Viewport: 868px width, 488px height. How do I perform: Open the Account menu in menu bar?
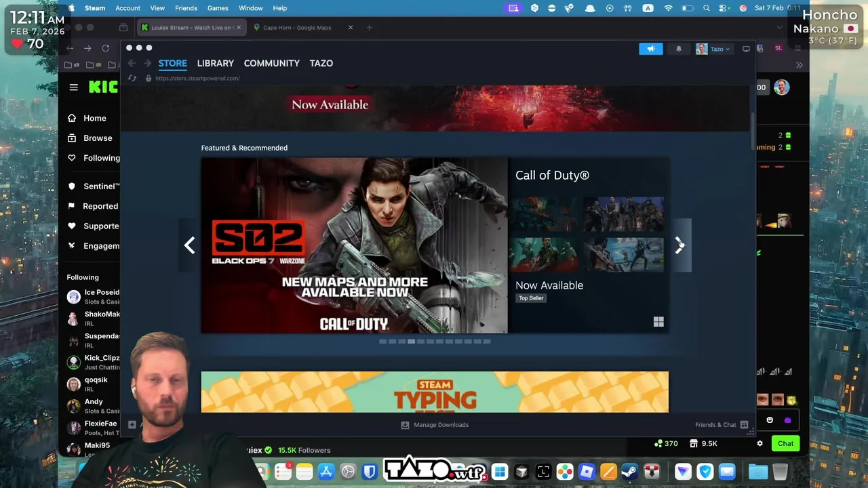pos(127,8)
